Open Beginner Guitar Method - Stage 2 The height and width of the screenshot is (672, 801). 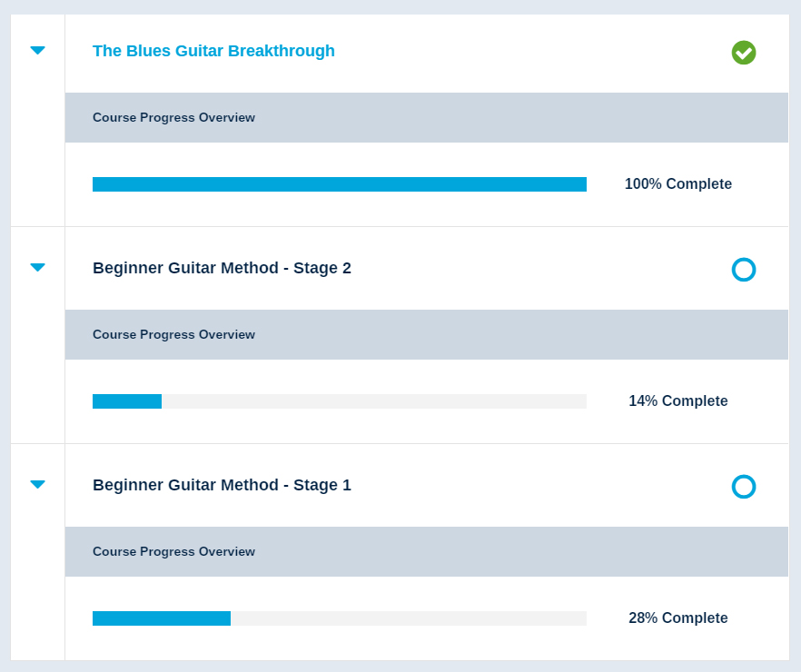click(x=222, y=268)
